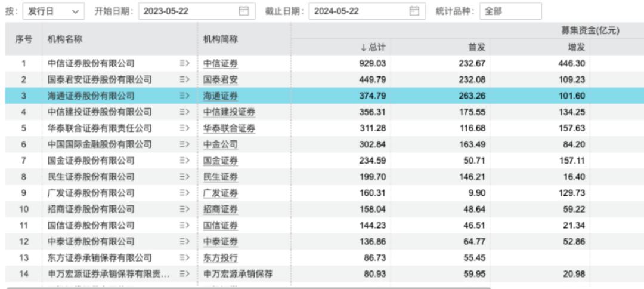Viewport: 644px width, 289px height.
Task: Click the 机构简称 column header
Action: pos(221,39)
